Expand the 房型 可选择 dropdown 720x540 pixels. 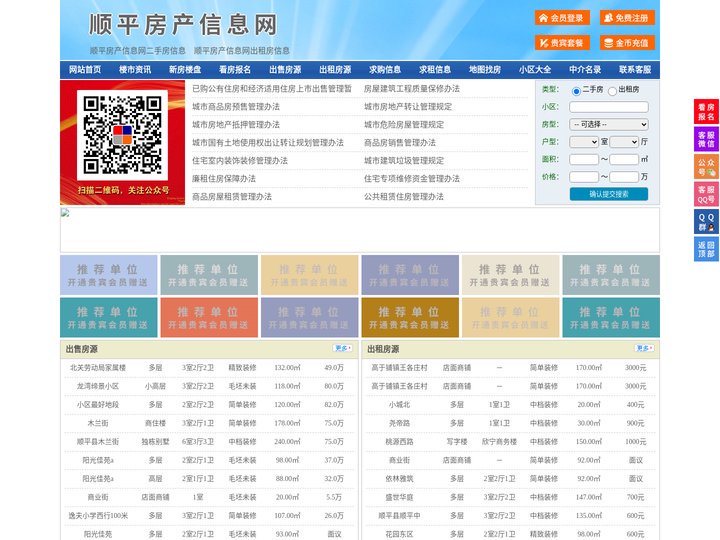point(609,124)
